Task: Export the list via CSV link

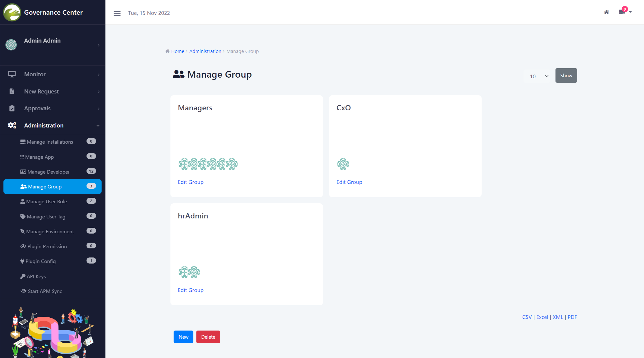Action: (527, 317)
